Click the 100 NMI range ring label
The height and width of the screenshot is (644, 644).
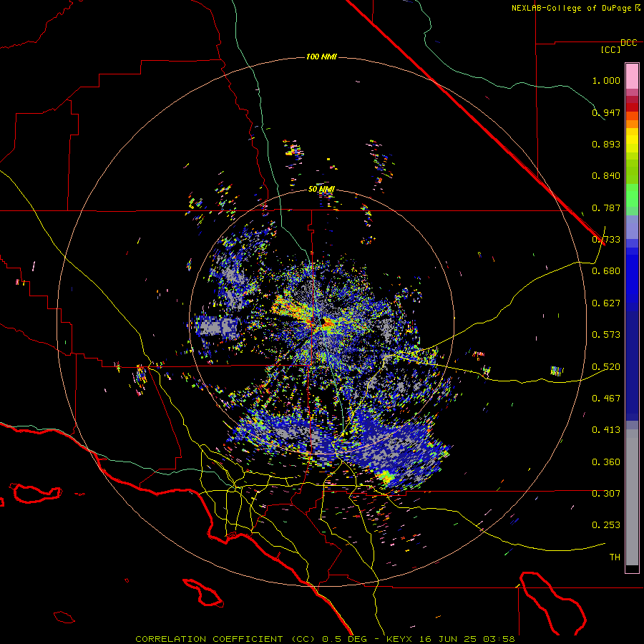(321, 57)
